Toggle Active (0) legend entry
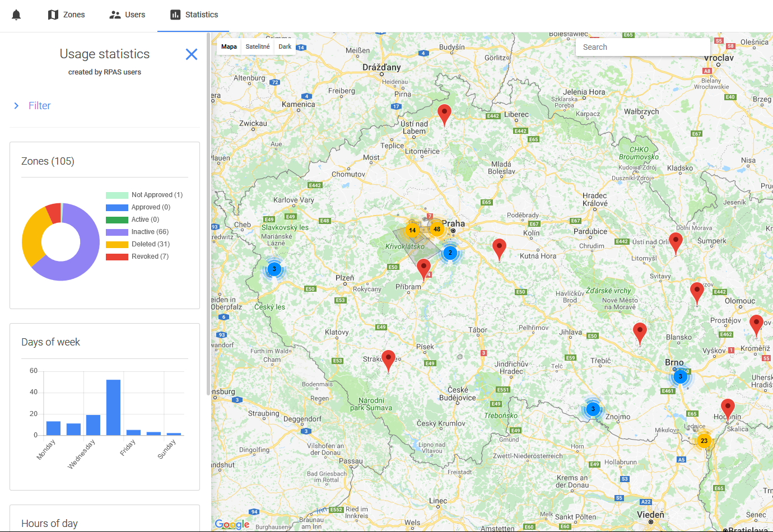The height and width of the screenshot is (532, 773). tap(133, 220)
